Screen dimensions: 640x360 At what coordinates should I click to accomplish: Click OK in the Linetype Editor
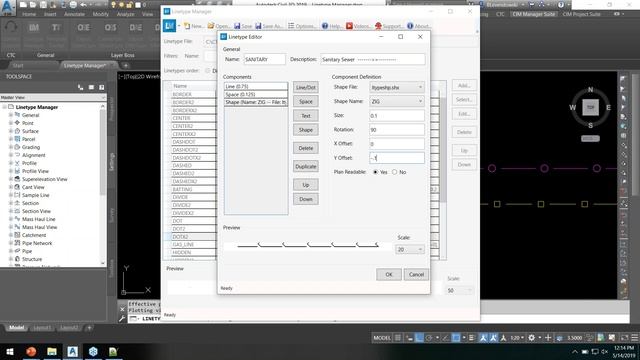click(x=389, y=274)
